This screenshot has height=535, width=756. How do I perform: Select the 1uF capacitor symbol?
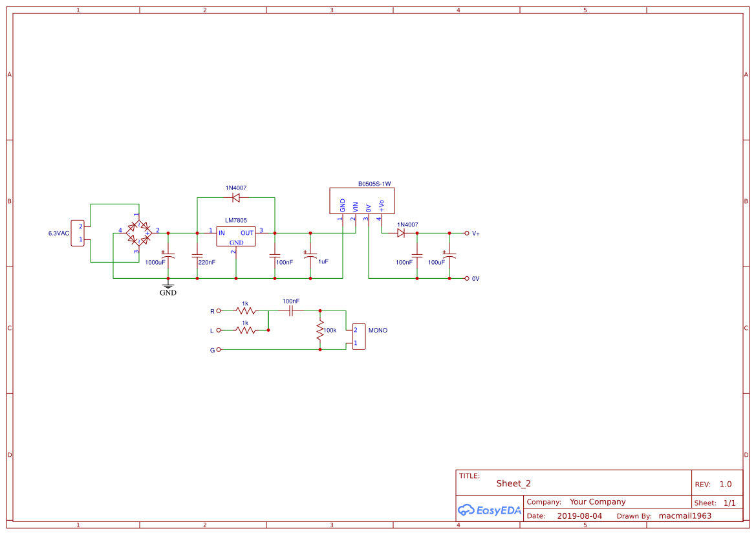pos(310,256)
